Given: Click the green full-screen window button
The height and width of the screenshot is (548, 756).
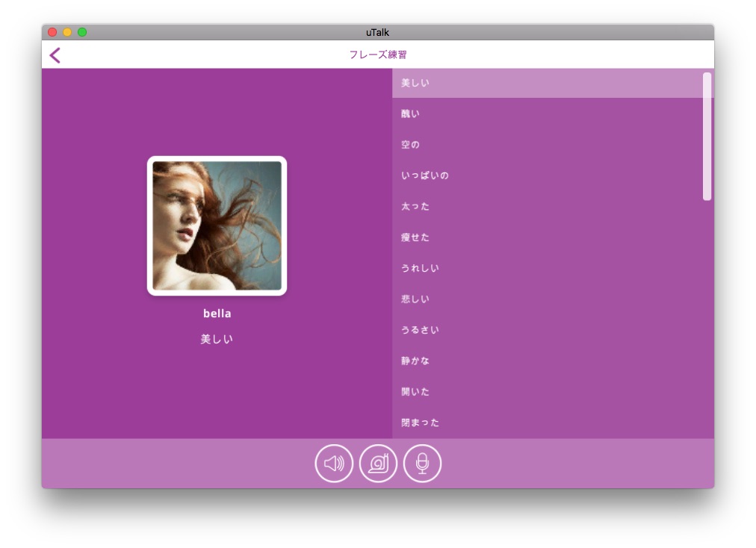Looking at the screenshot, I should 82,32.
